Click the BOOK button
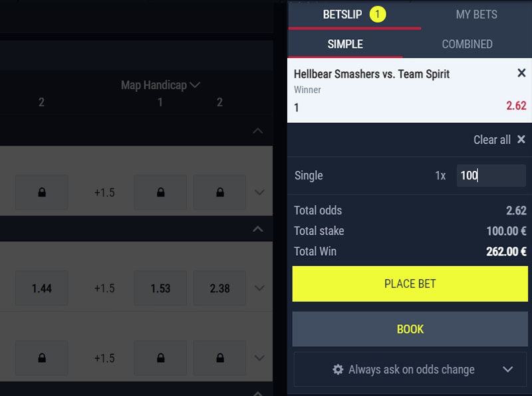 (x=410, y=329)
